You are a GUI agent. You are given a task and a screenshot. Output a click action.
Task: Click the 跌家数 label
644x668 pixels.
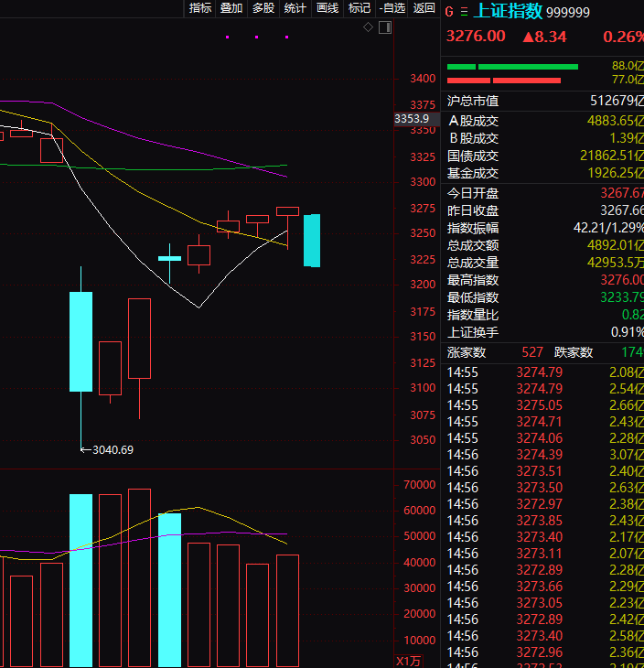point(574,352)
